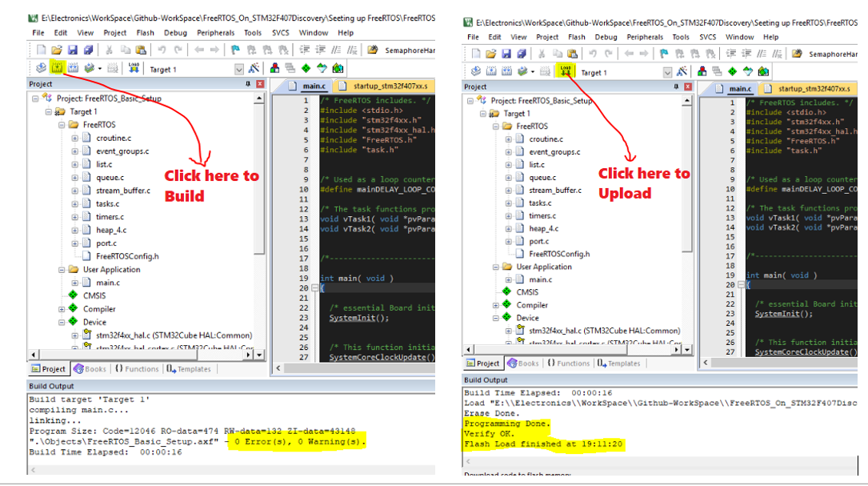
Task: Open Manage Run-Time Environment icon, right Keil window
Action: point(732,71)
